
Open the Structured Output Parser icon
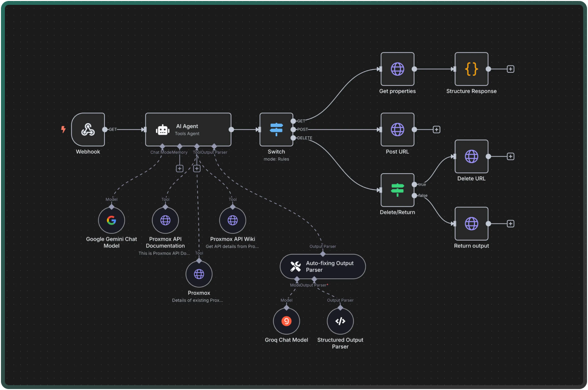click(340, 321)
